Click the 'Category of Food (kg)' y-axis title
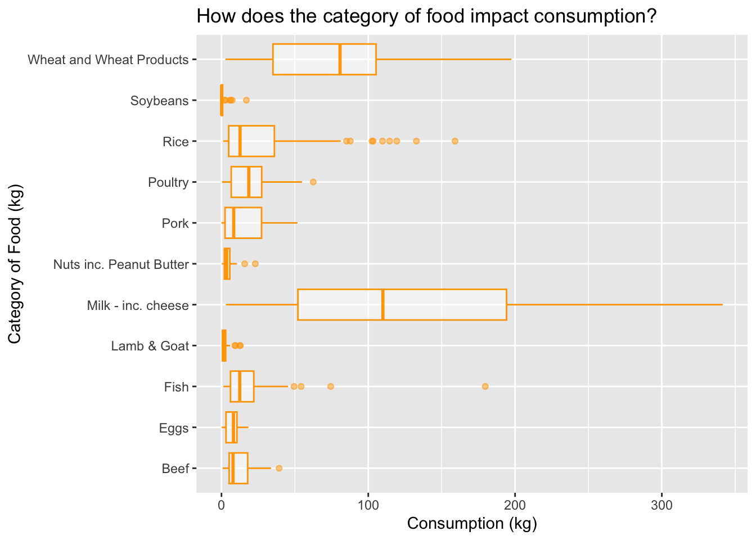 (15, 264)
